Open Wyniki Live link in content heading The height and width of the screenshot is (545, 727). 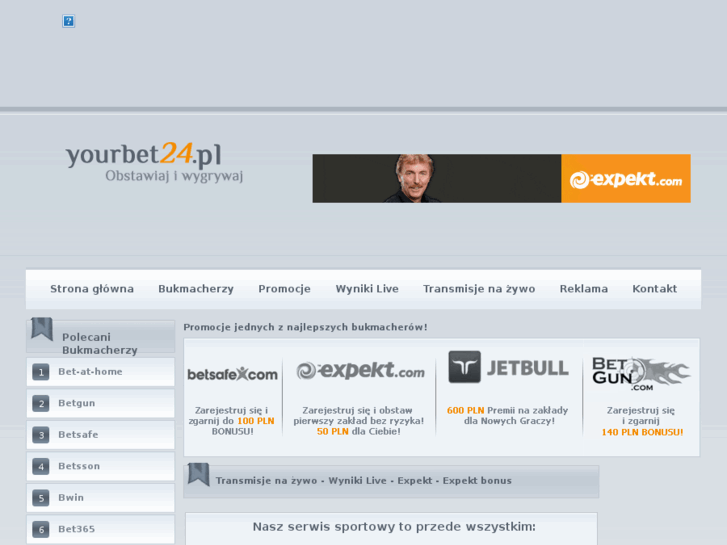(357, 481)
